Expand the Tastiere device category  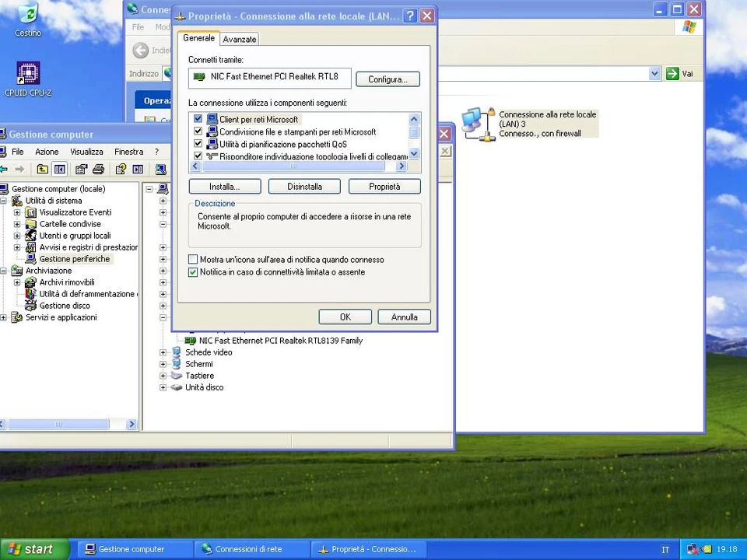163,376
